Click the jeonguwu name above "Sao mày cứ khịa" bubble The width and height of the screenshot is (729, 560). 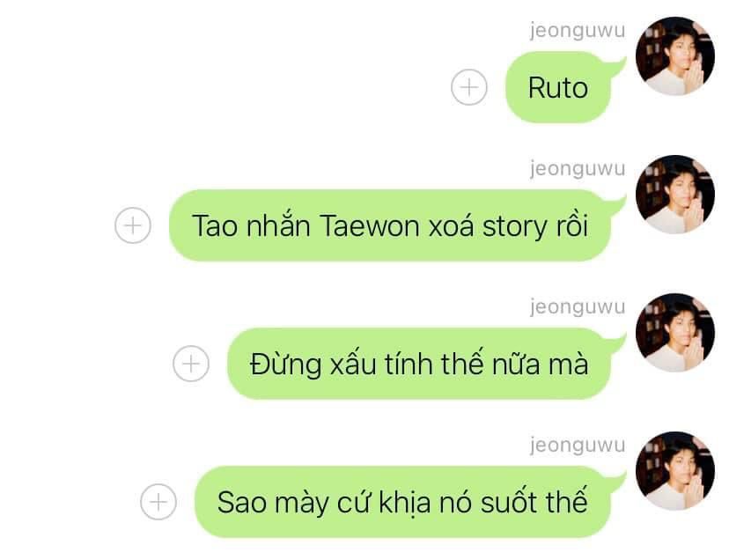point(578,446)
